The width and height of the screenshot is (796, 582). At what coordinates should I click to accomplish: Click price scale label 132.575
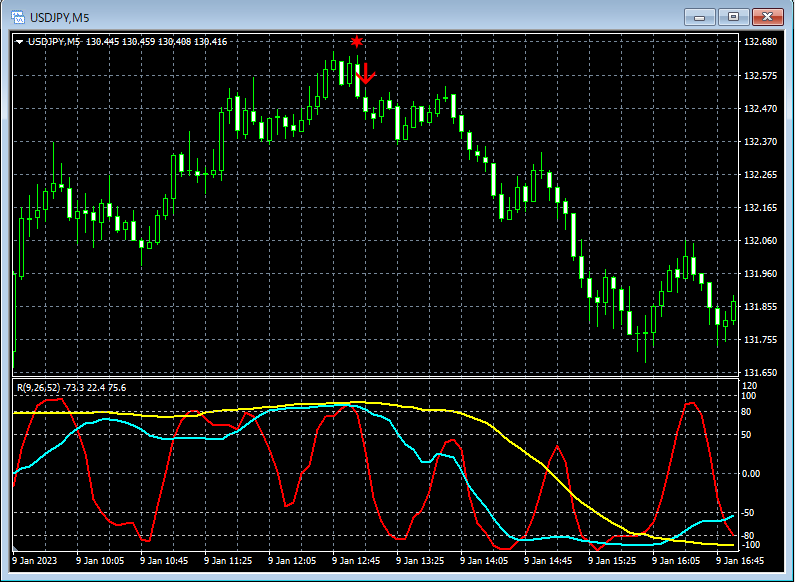(760, 76)
